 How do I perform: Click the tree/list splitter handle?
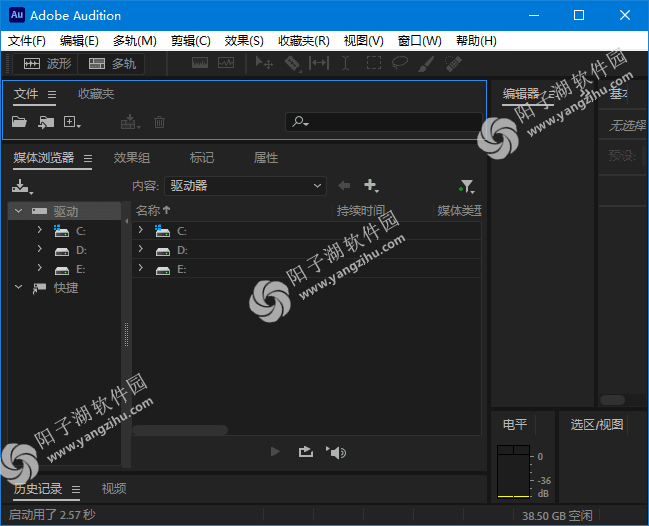[127, 334]
